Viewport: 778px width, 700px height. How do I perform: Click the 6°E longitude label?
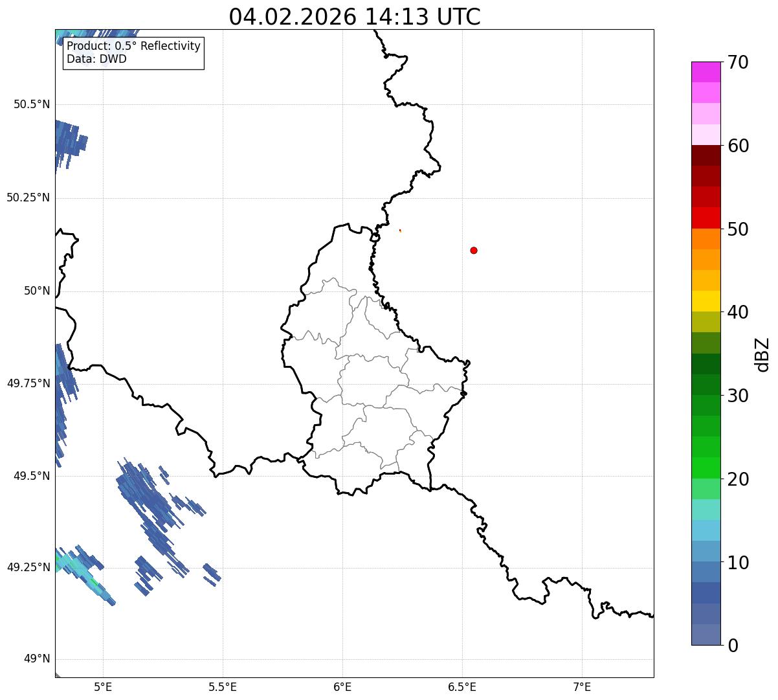coord(342,686)
